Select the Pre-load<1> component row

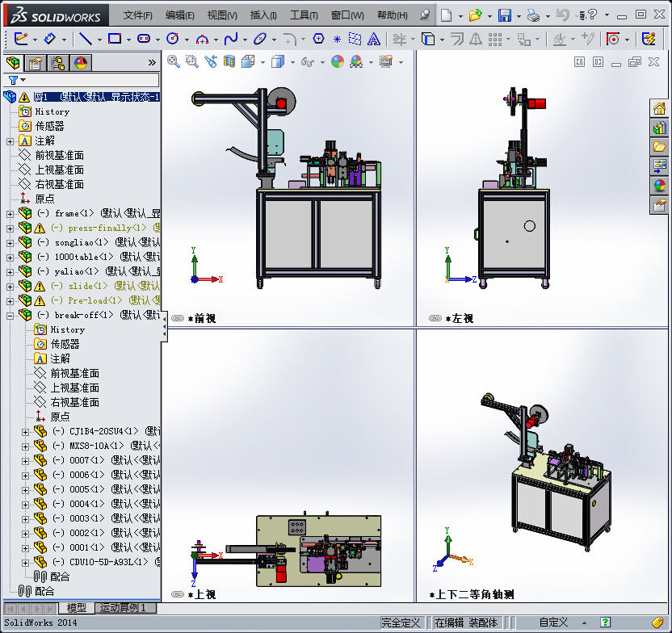(89, 300)
